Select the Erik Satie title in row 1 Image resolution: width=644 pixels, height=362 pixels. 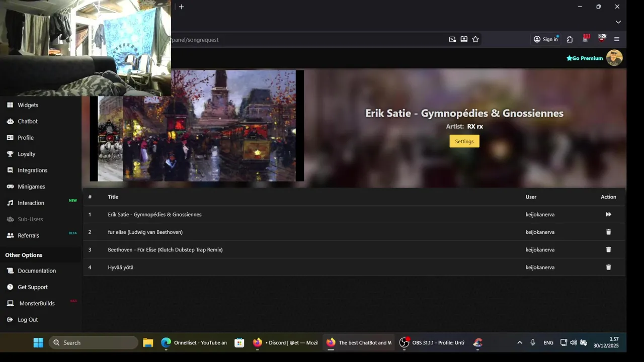click(x=154, y=215)
